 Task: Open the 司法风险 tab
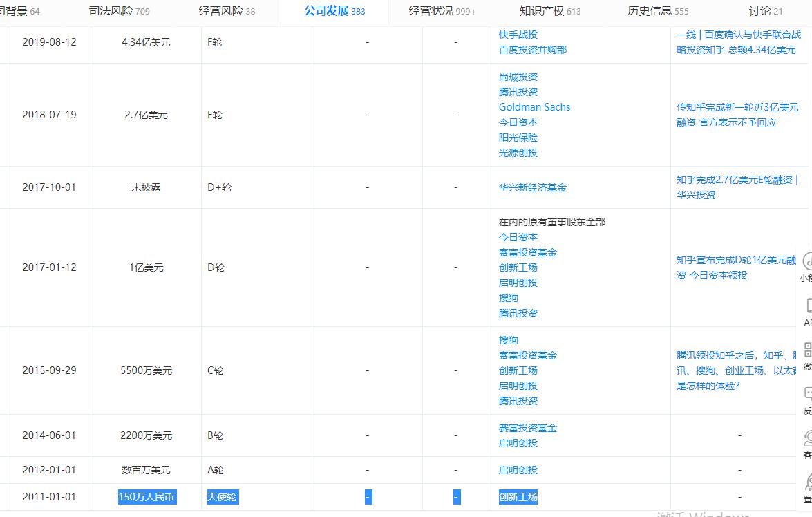119,11
